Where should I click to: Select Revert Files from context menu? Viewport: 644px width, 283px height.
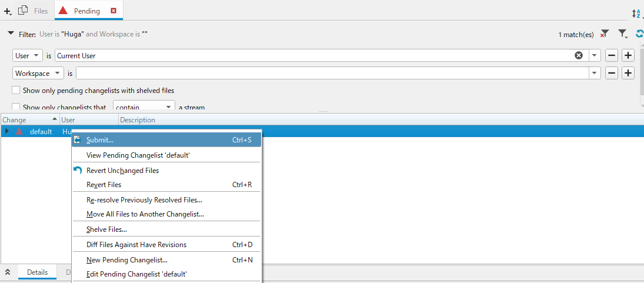click(167, 185)
